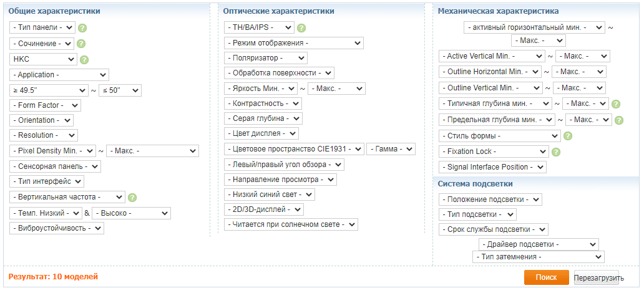Open the Signal Interface Position dropdown
The image size is (644, 293).
pyautogui.click(x=492, y=167)
